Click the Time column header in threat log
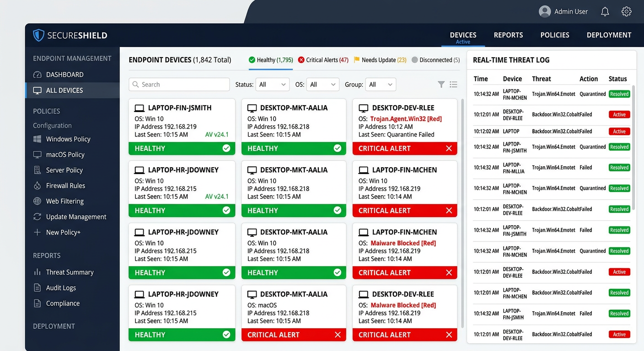The image size is (644, 351). 481,79
